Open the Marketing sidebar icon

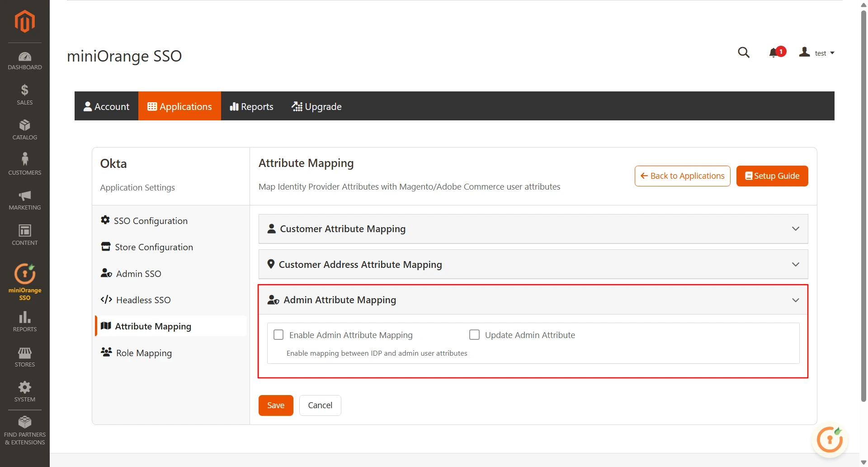pos(24,199)
